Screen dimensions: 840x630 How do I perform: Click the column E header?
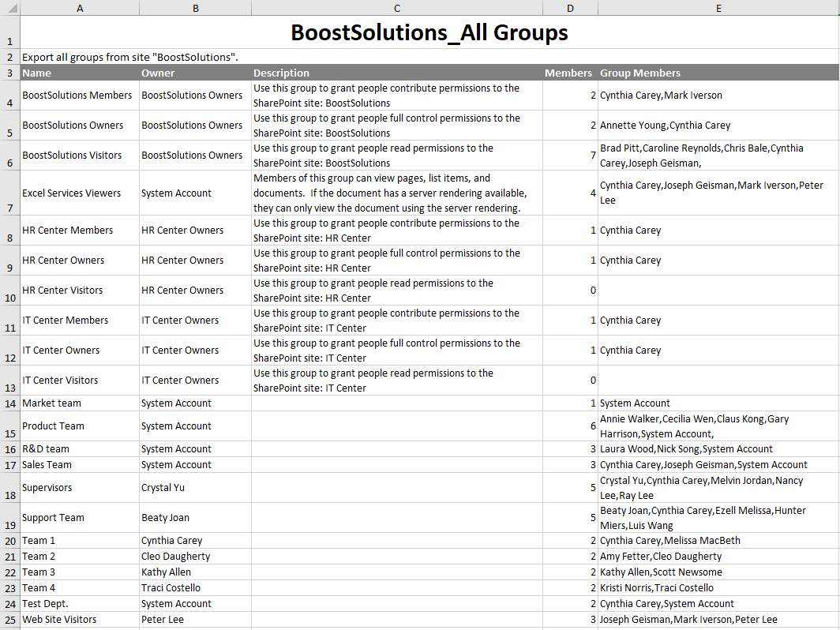718,8
